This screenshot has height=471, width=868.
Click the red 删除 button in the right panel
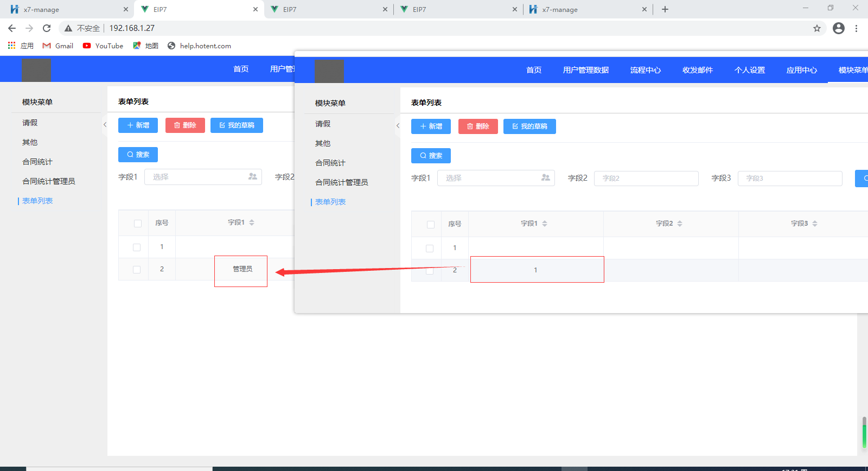coord(478,126)
